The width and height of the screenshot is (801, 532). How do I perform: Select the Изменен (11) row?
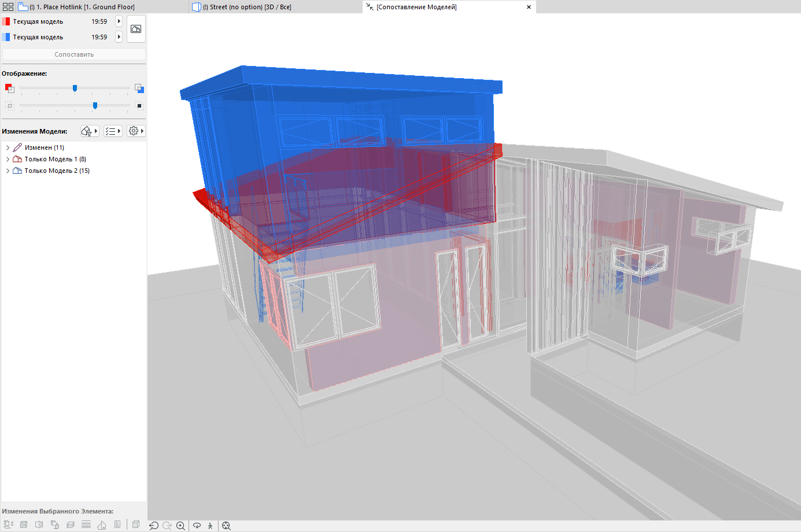coord(73,147)
